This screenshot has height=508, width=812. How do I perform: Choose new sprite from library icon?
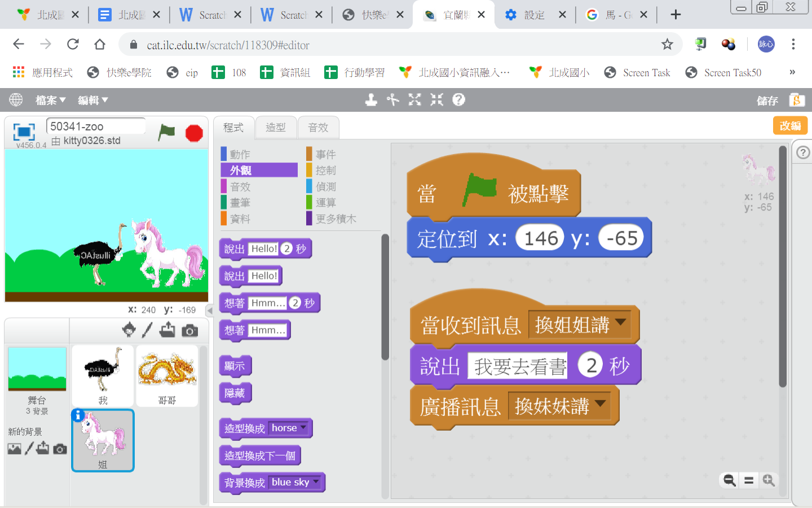click(129, 330)
